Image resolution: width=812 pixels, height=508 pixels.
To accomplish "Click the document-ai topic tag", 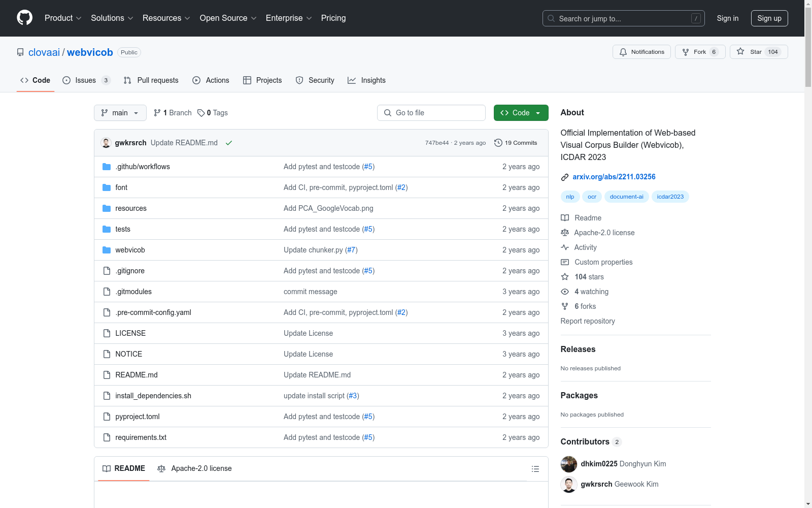I will pos(626,197).
